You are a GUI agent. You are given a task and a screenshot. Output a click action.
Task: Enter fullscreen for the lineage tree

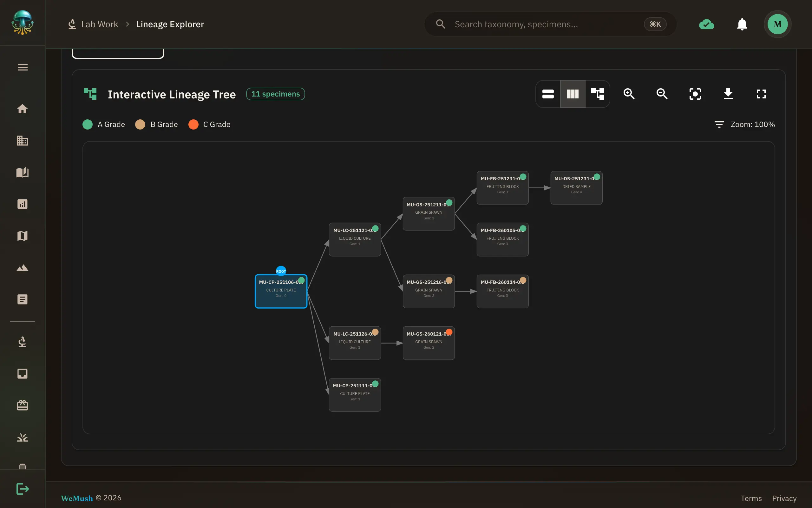(761, 94)
